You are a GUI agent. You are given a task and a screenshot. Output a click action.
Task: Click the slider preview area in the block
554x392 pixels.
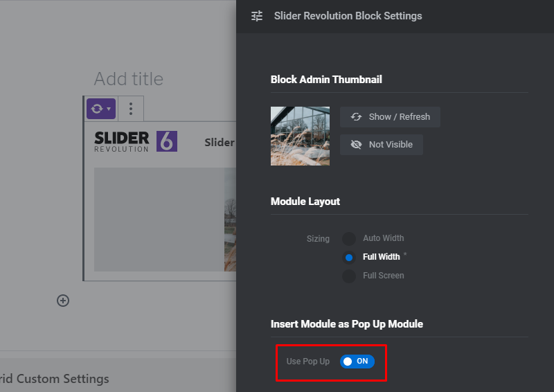point(165,220)
